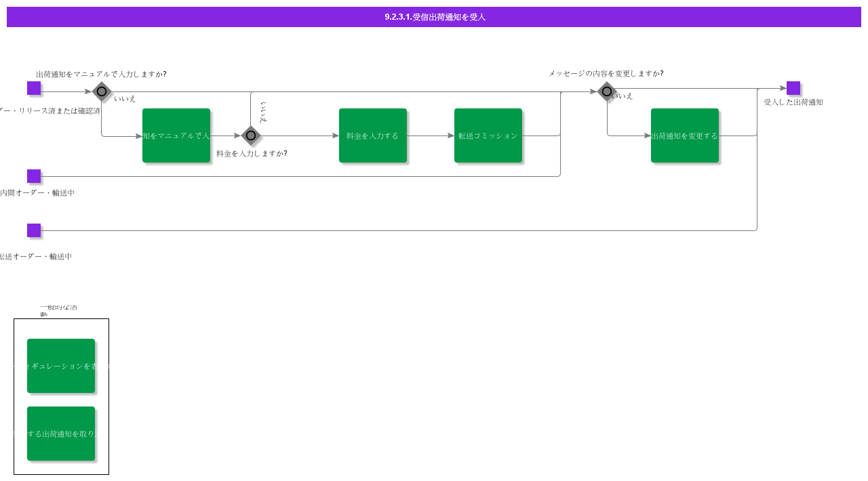Click the いいえ label beside the first gateway
This screenshot has width=868, height=481.
pos(125,98)
